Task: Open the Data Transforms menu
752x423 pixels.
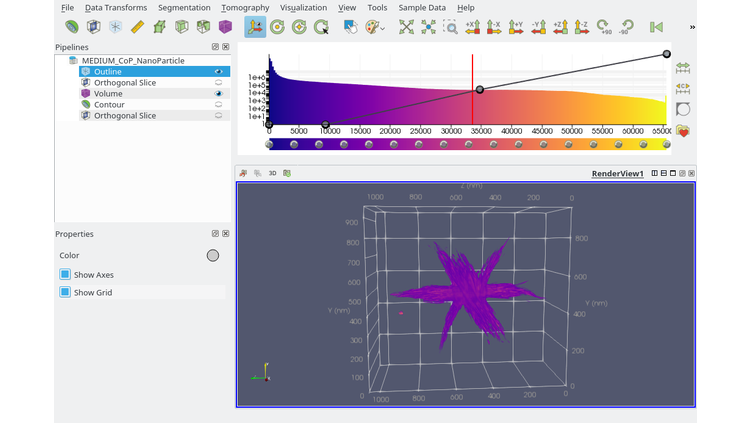Action: tap(116, 8)
